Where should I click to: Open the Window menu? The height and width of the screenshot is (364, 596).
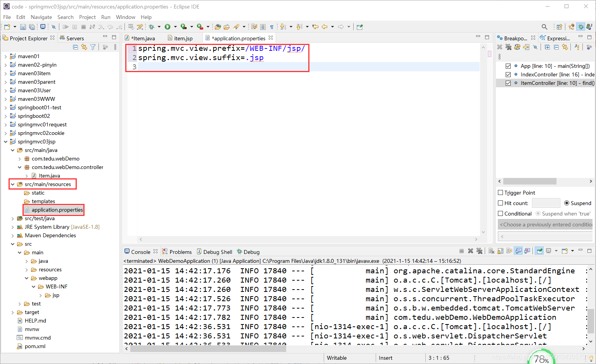126,17
